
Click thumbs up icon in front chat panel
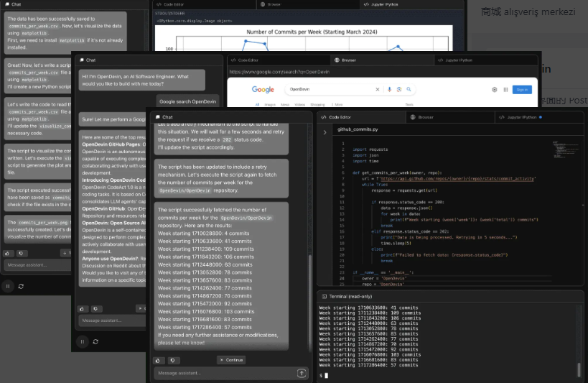[x=158, y=360]
